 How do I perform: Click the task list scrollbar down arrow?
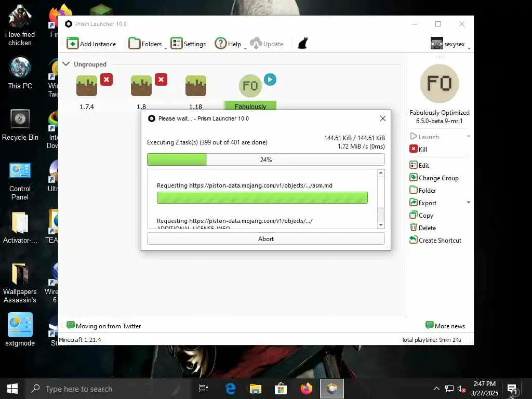pyautogui.click(x=381, y=225)
